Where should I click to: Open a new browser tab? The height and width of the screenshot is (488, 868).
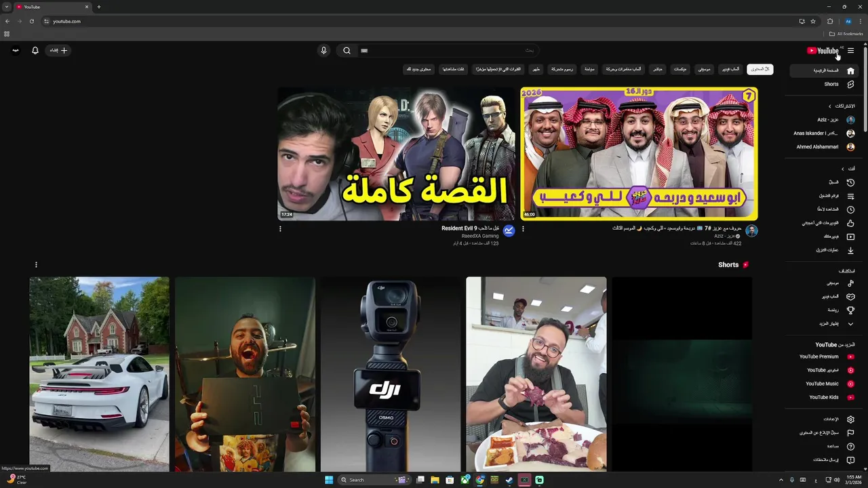[x=98, y=7]
